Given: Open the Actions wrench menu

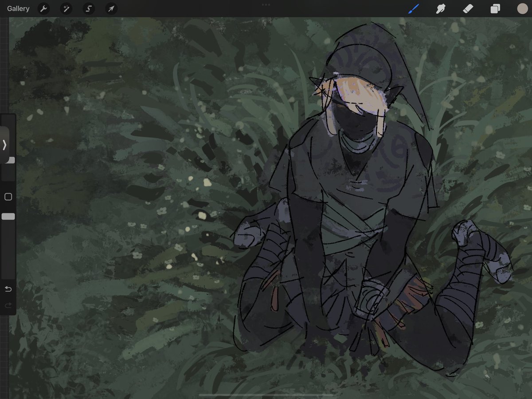Looking at the screenshot, I should (x=43, y=8).
